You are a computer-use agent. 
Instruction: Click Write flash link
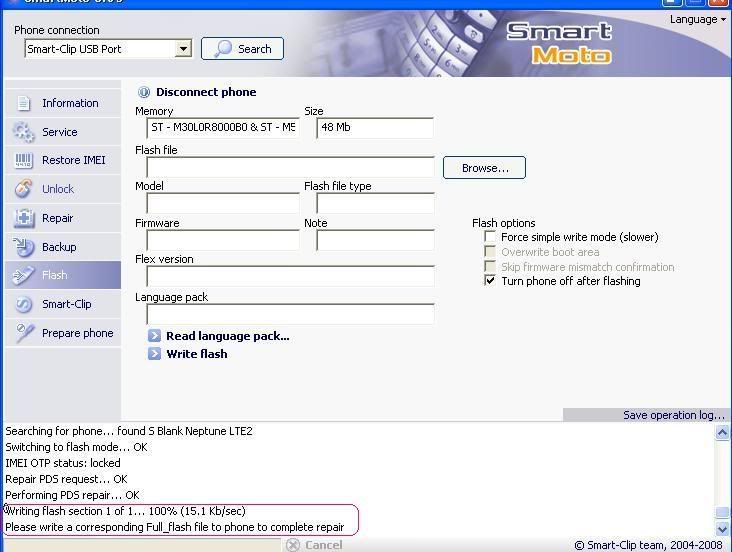coord(197,354)
